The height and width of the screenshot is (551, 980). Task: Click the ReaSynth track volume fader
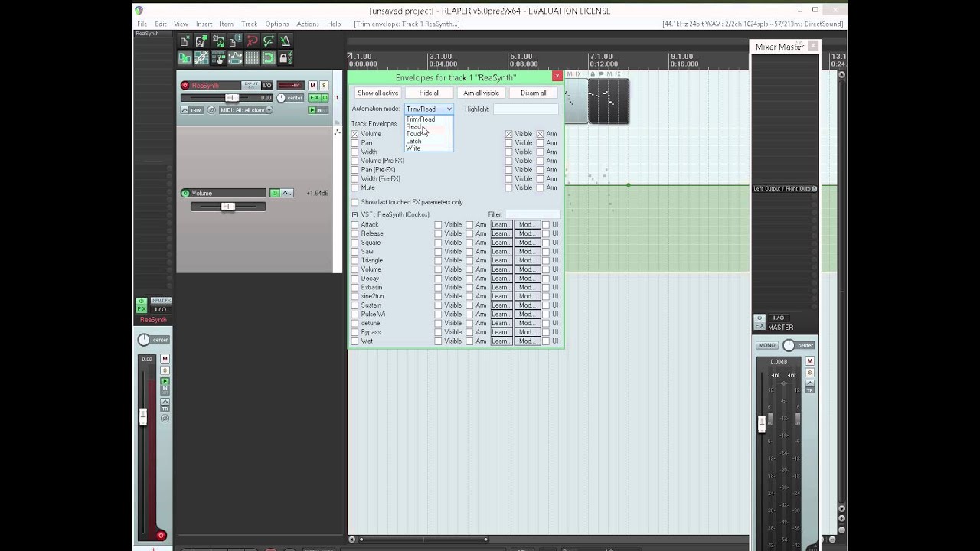click(x=231, y=98)
